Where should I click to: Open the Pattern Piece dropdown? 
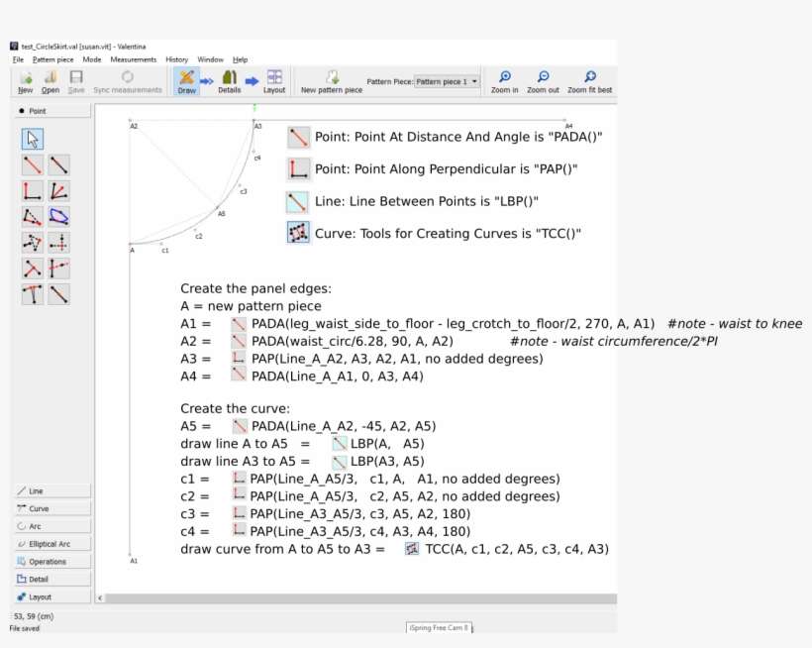click(x=447, y=81)
